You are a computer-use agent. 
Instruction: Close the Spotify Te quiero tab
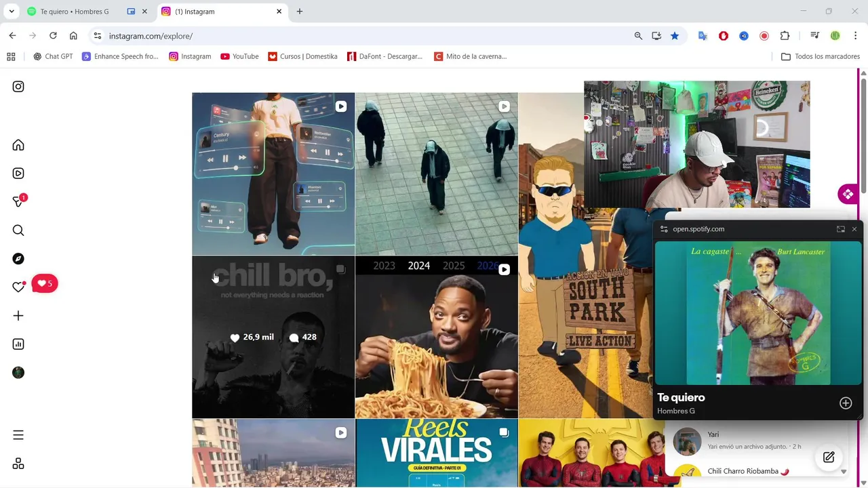(x=144, y=12)
